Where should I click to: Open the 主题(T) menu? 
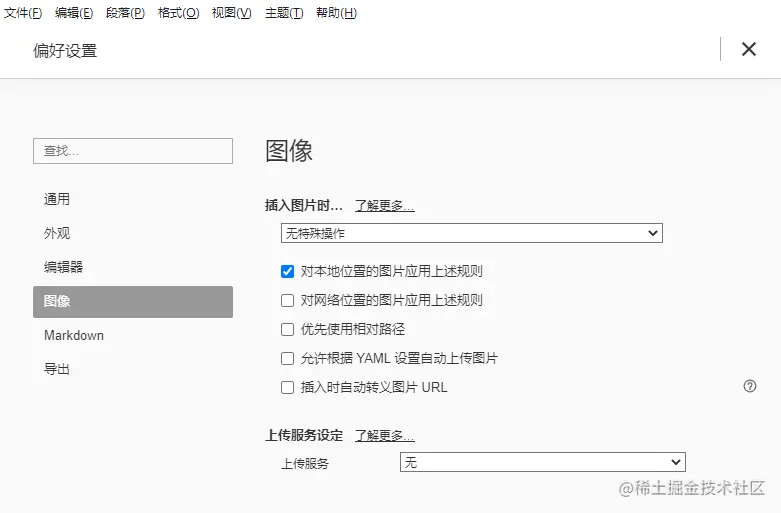(x=284, y=12)
